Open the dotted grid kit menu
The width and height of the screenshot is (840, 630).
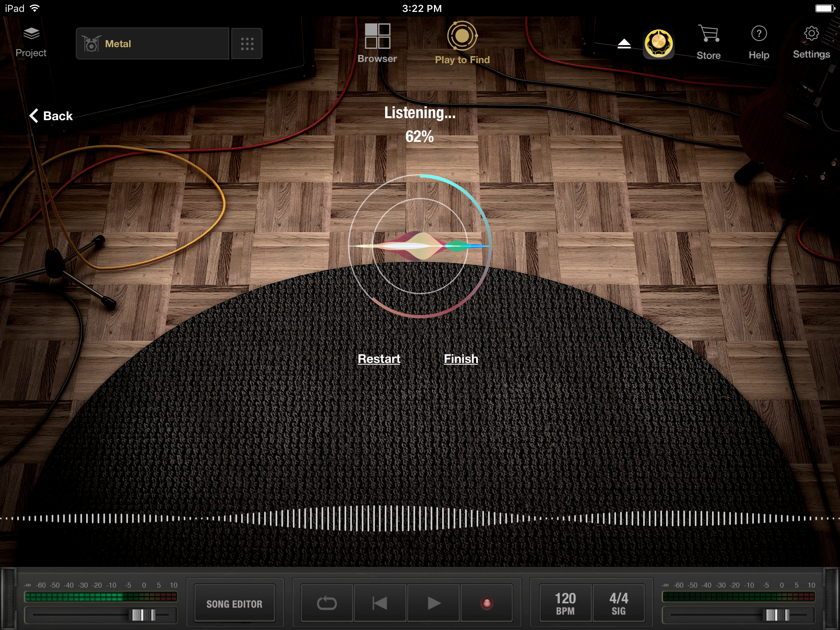pyautogui.click(x=247, y=43)
